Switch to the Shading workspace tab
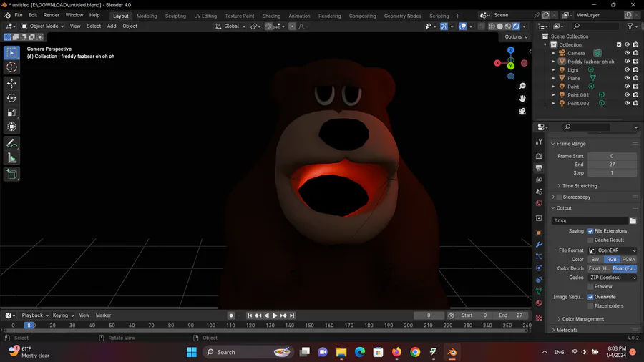The height and width of the screenshot is (362, 644). coord(271,16)
